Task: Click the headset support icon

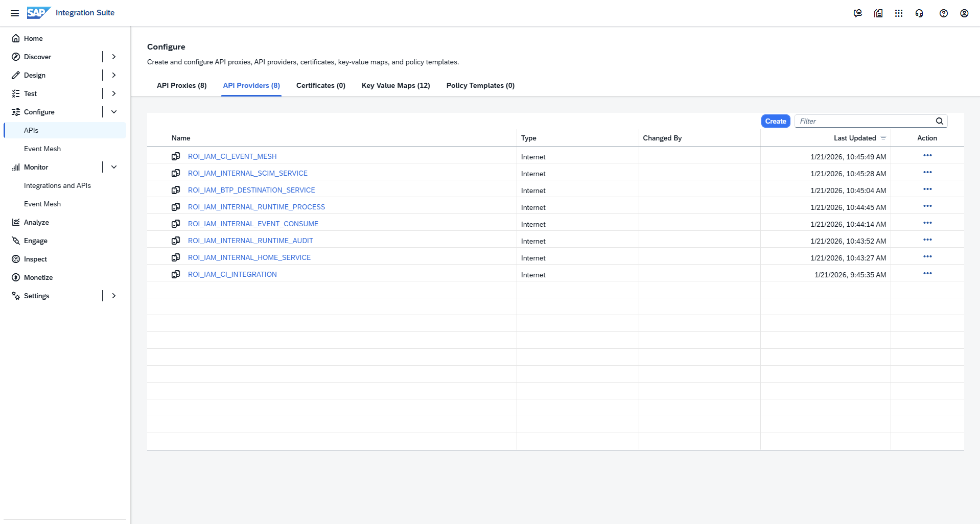Action: coord(919,13)
